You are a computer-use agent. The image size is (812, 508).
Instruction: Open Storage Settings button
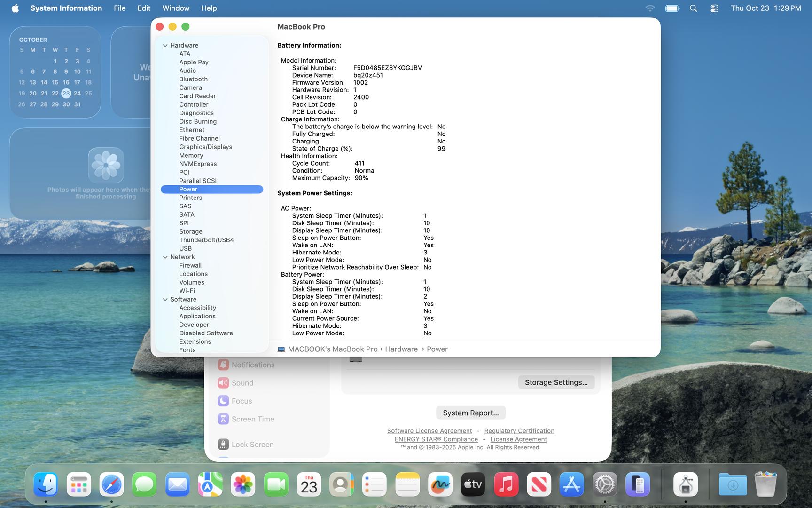tap(556, 382)
